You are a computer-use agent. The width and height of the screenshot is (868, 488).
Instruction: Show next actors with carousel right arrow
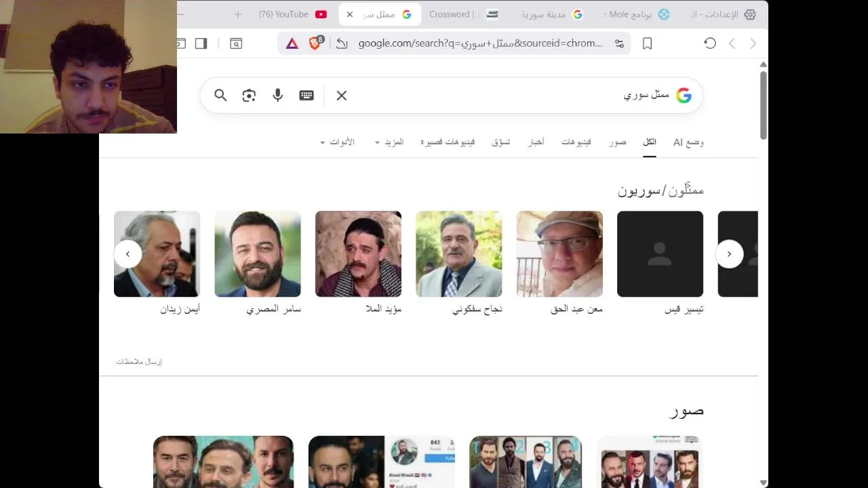(729, 254)
